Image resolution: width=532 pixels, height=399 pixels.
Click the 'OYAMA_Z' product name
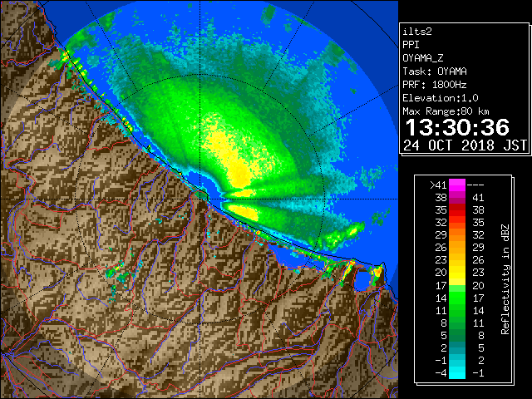[423, 58]
